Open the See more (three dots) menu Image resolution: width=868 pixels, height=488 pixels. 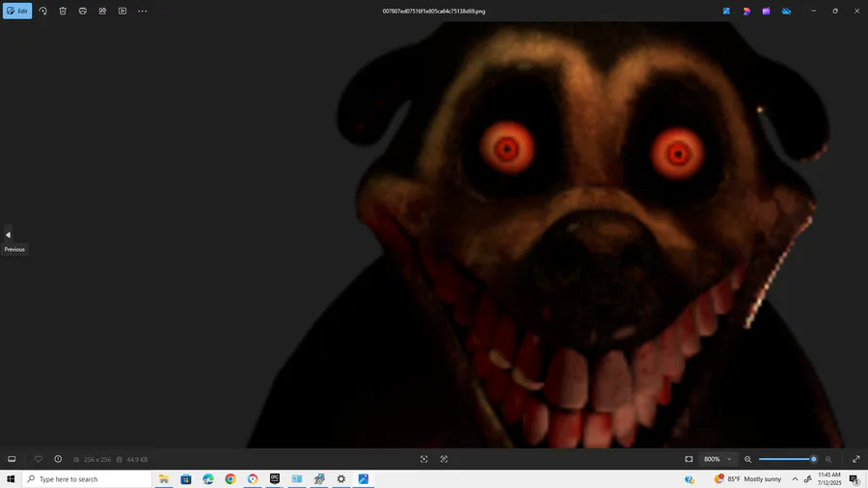click(143, 11)
